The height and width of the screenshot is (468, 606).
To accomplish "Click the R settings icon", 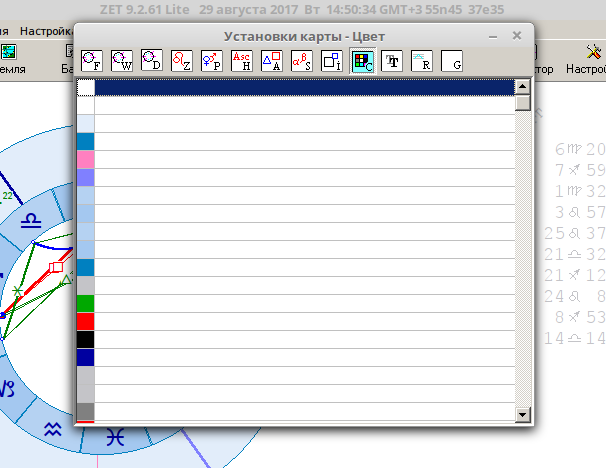I will pos(422,60).
